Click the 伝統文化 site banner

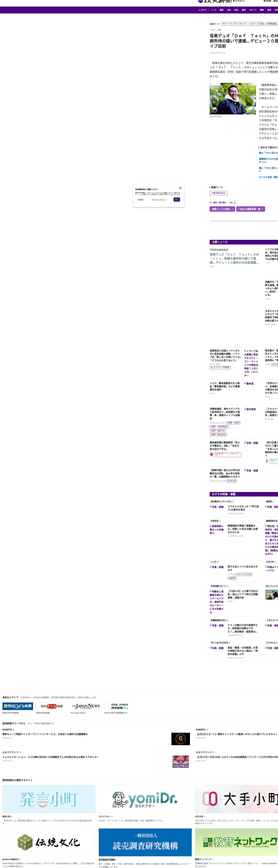tap(49, 842)
